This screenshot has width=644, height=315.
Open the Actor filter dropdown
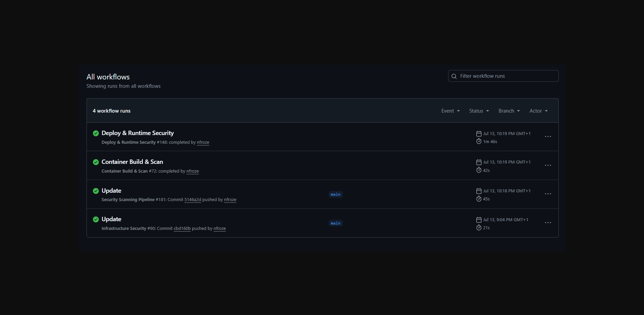point(538,111)
